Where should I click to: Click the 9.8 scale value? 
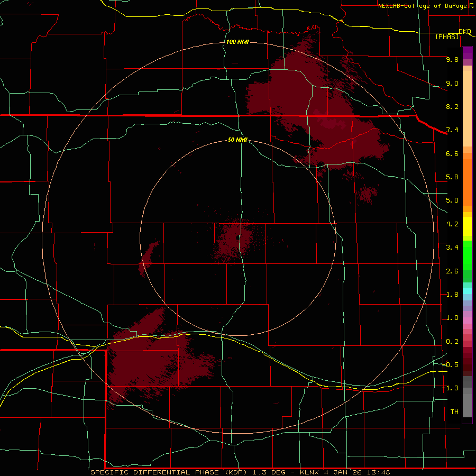pos(452,59)
